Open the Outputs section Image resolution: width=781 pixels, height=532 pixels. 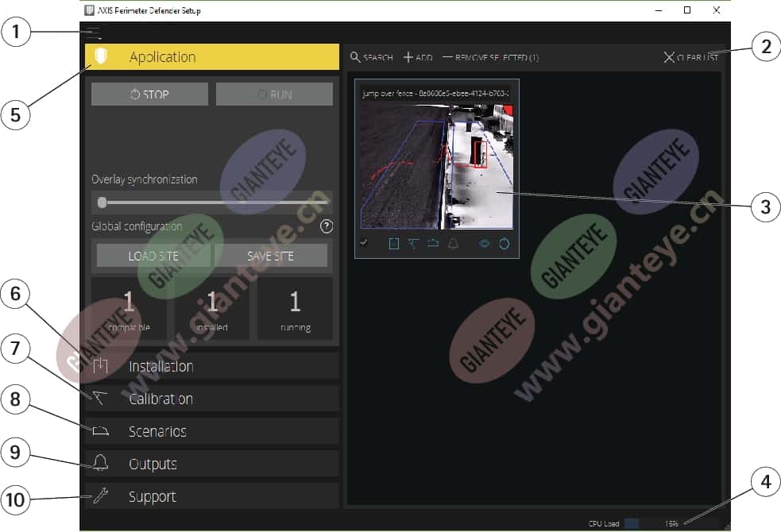[x=212, y=464]
